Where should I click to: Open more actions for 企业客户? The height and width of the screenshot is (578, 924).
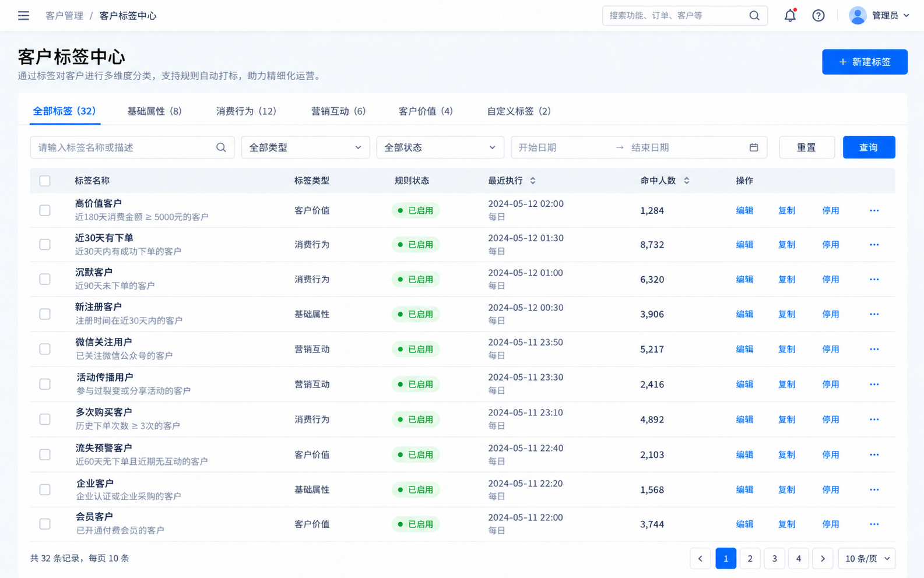coord(874,489)
